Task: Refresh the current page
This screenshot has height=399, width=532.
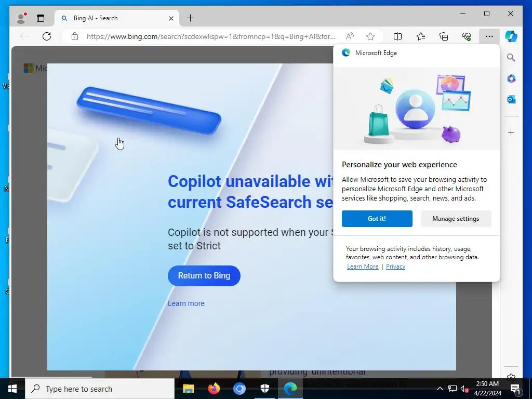Action: pyautogui.click(x=47, y=36)
